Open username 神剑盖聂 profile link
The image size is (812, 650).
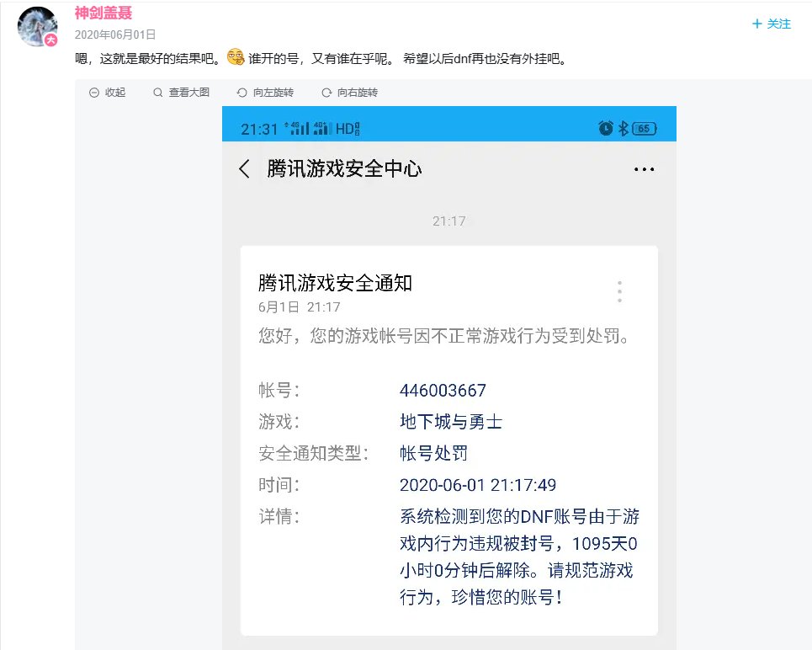(x=103, y=13)
